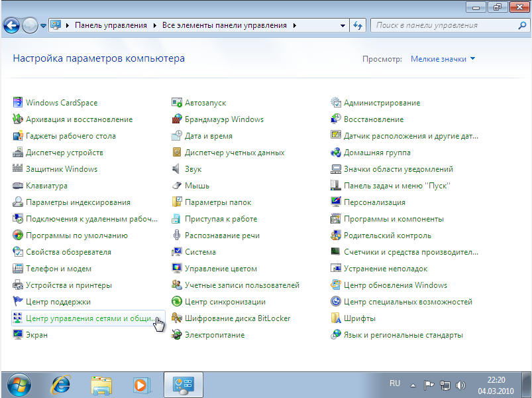Click the Диспетчер устройств icon
This screenshot has width=532, height=398.
pyautogui.click(x=18, y=152)
